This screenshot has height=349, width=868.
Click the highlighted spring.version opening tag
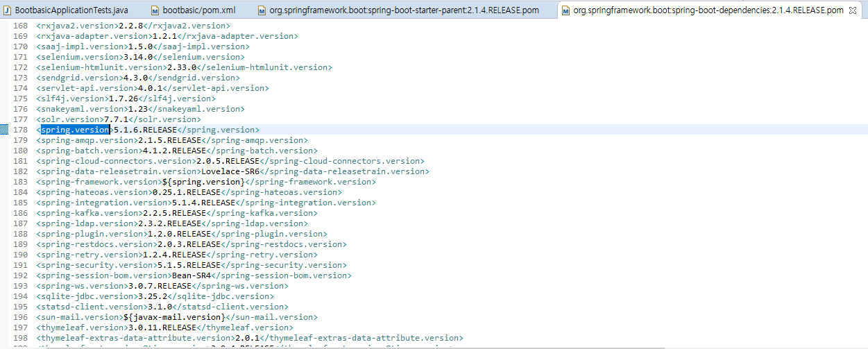(75, 130)
